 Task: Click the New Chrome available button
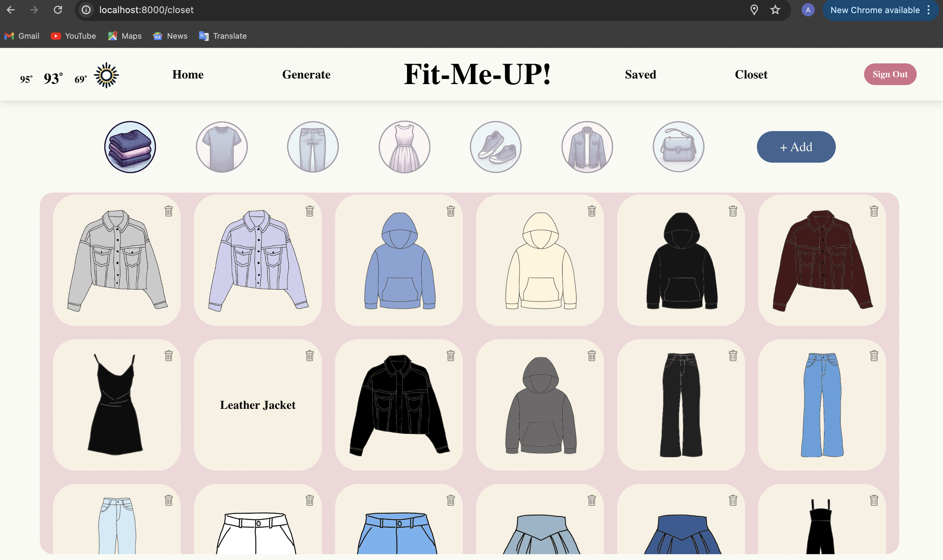pyautogui.click(x=880, y=10)
